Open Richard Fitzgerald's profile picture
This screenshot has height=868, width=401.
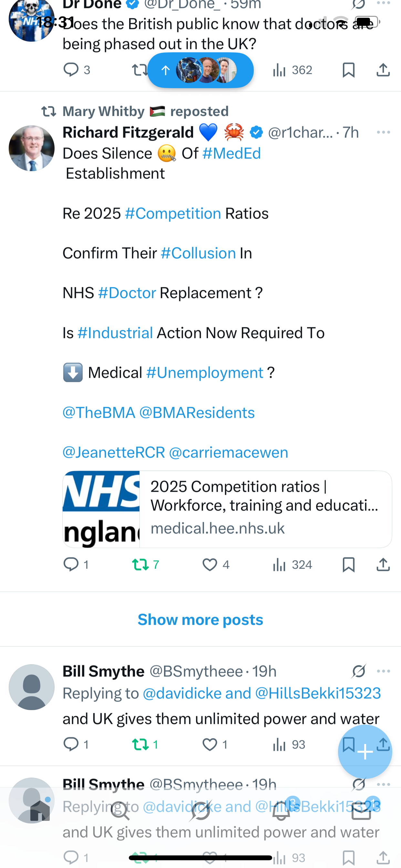click(32, 148)
